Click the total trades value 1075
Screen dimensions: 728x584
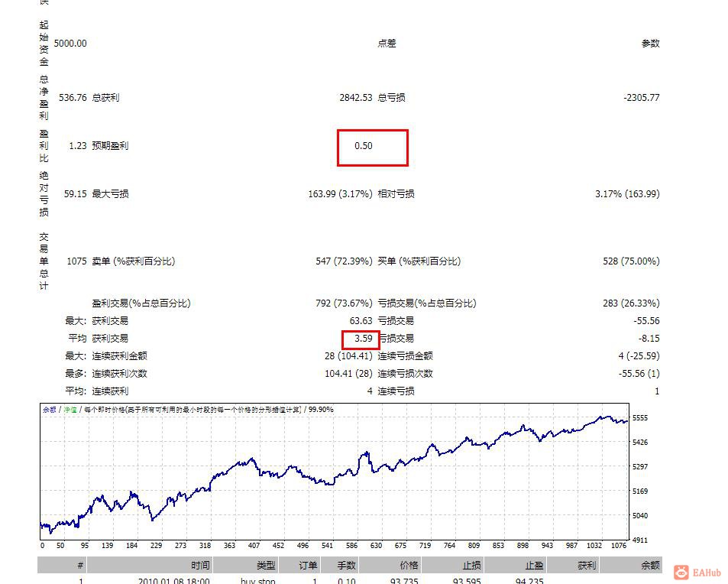(76, 261)
